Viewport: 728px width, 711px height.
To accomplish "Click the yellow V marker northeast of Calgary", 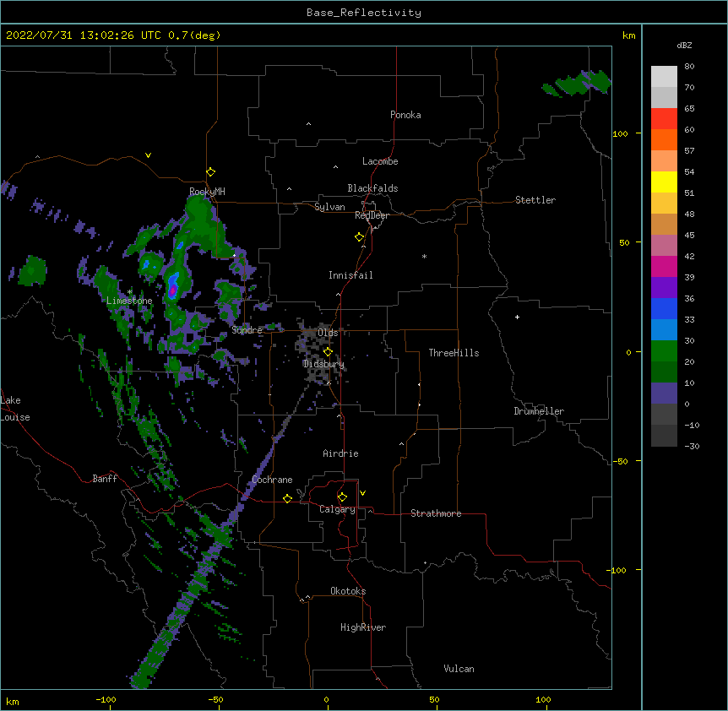I will pos(362,493).
